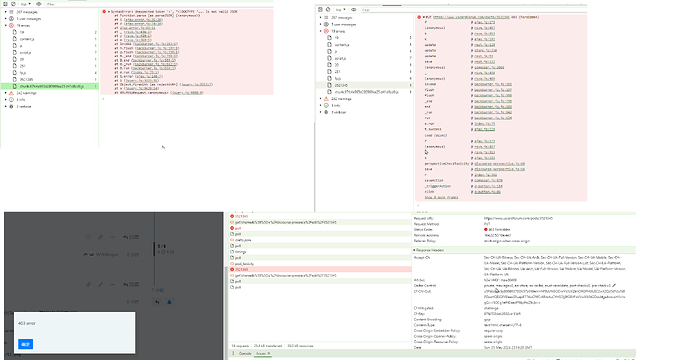Click pencil edit icon on lower forum post
690x360 pixels.
[100, 284]
